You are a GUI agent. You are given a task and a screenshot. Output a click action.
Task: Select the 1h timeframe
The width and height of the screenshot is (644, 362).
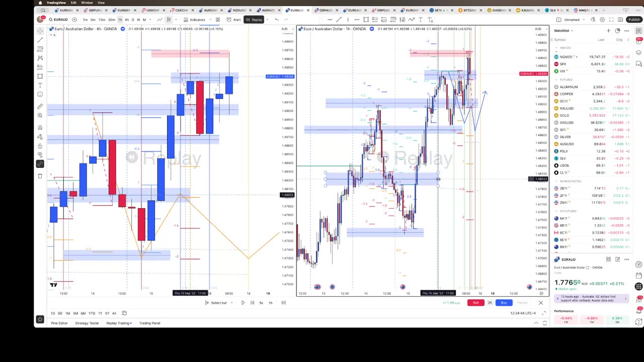[120, 20]
